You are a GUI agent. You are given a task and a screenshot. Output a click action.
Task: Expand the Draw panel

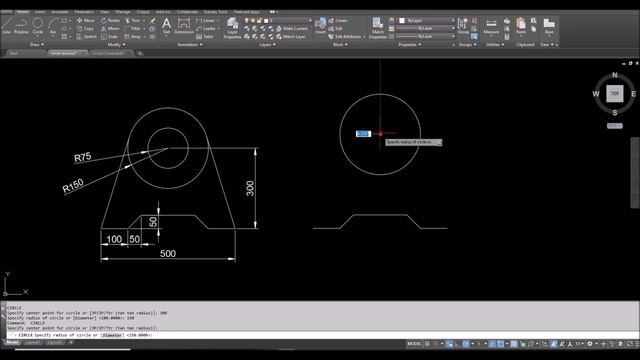[x=37, y=44]
